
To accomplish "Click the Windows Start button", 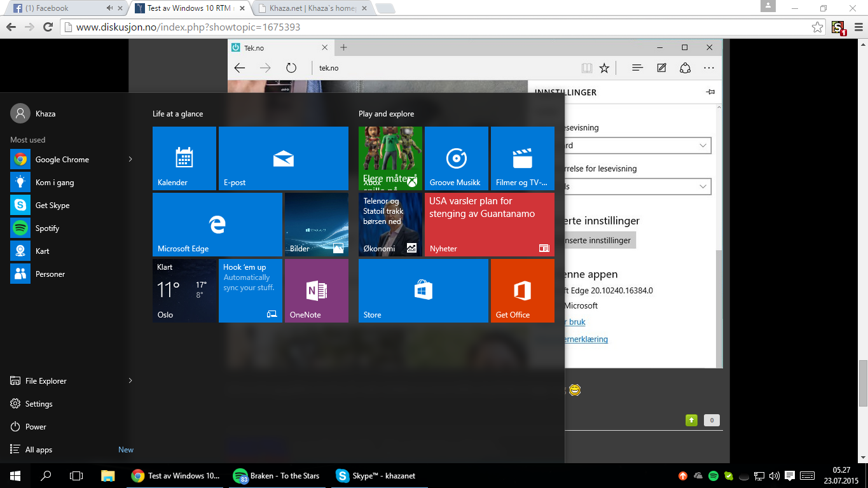I will click(15, 475).
